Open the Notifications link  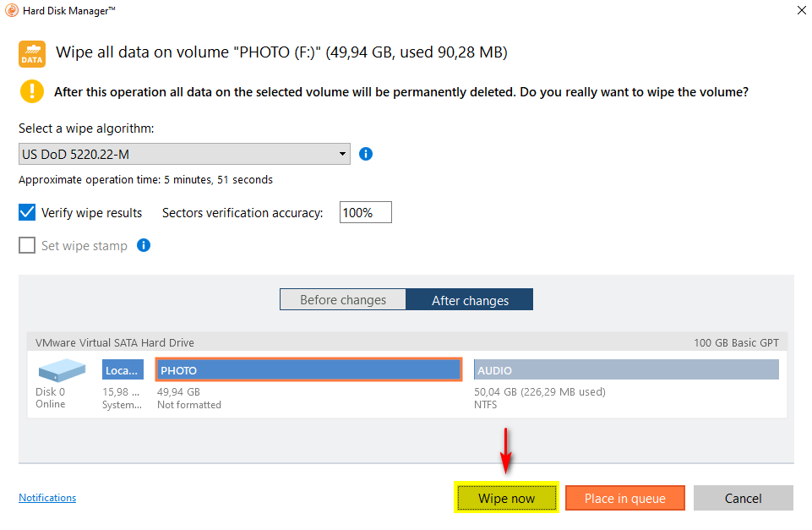coord(47,498)
